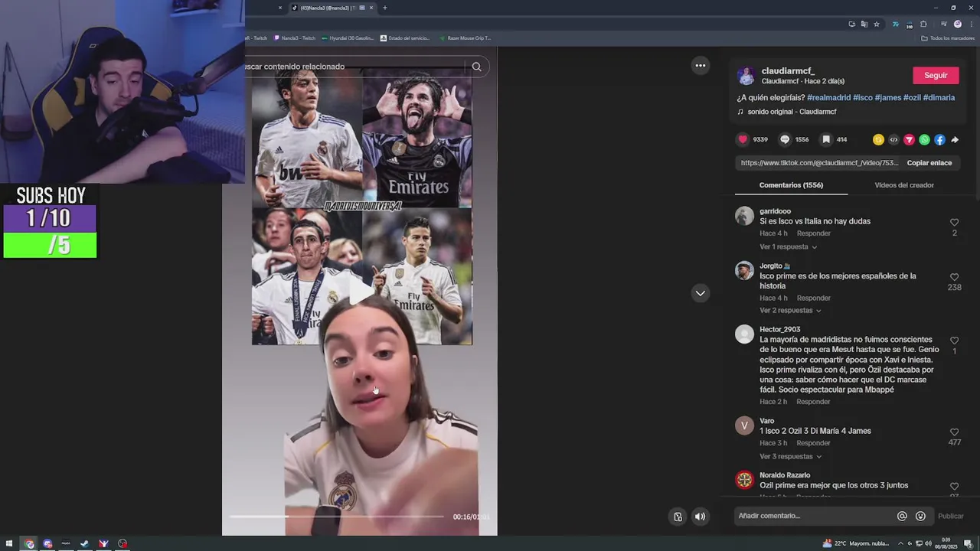This screenshot has height=551, width=980.
Task: Open #realmadrid hashtag
Action: coord(828,98)
